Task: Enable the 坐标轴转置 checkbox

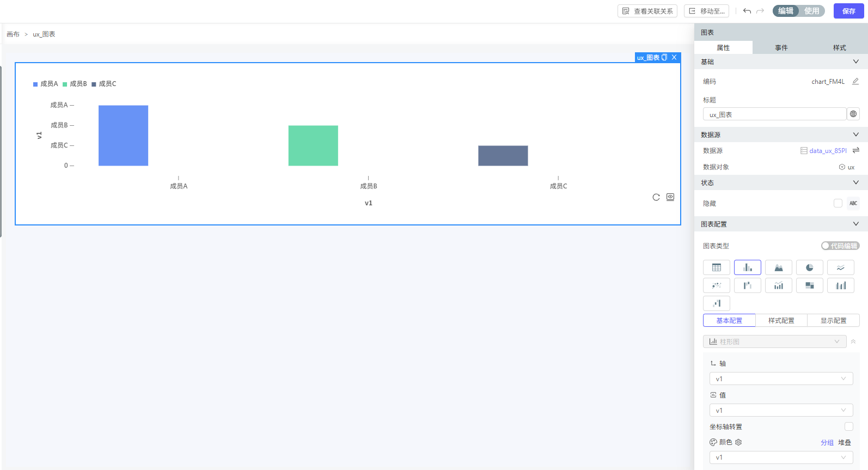Action: tap(848, 426)
